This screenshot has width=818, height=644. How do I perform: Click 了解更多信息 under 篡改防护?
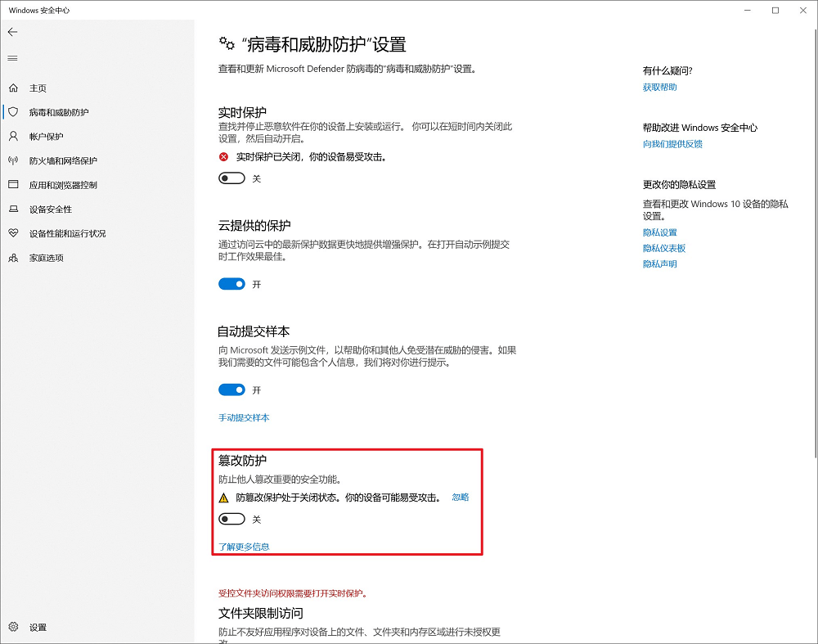243,546
